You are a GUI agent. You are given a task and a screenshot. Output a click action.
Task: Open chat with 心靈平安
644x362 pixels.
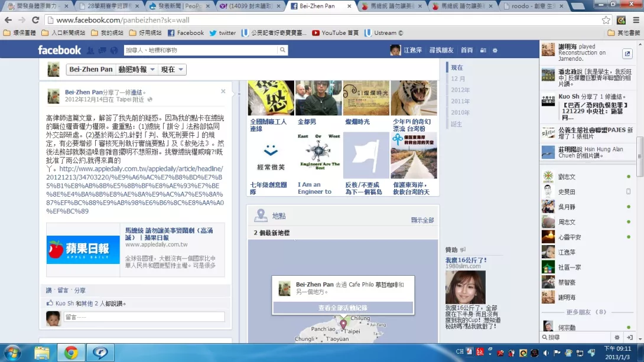coord(587,237)
